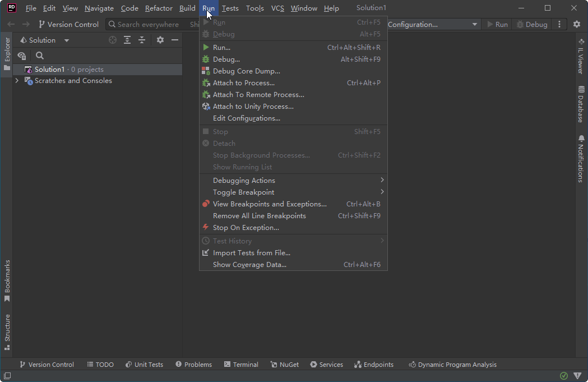Expand all in Solution explorer
The width and height of the screenshot is (588, 382).
pyautogui.click(x=127, y=40)
